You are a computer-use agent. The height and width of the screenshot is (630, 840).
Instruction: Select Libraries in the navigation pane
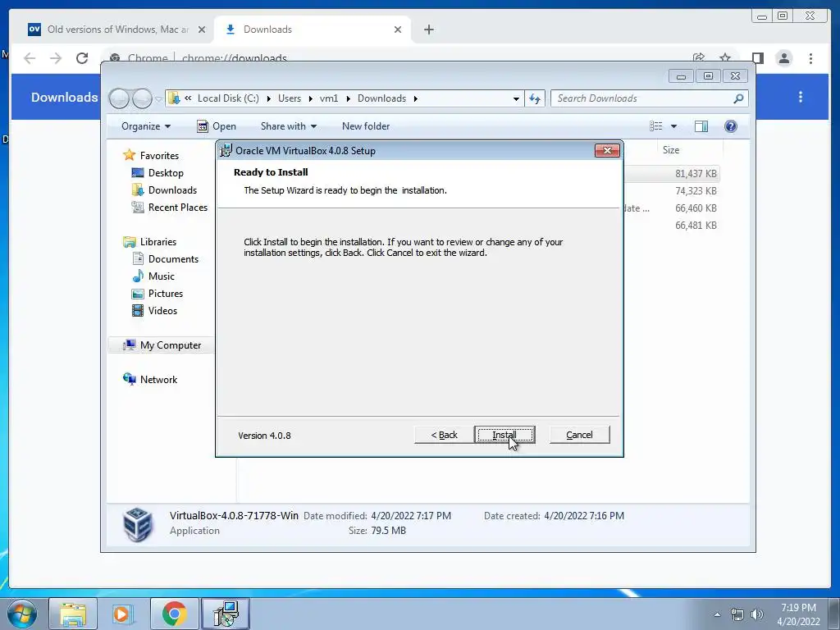(158, 242)
